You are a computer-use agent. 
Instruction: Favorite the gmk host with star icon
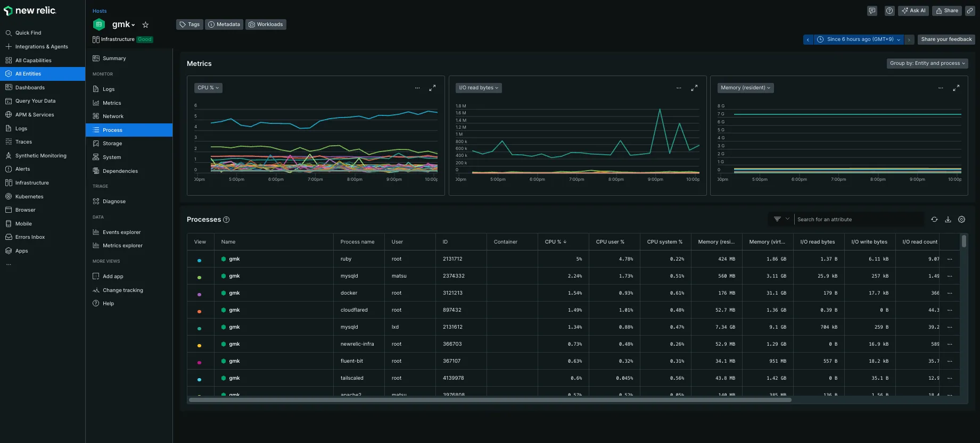pos(145,25)
